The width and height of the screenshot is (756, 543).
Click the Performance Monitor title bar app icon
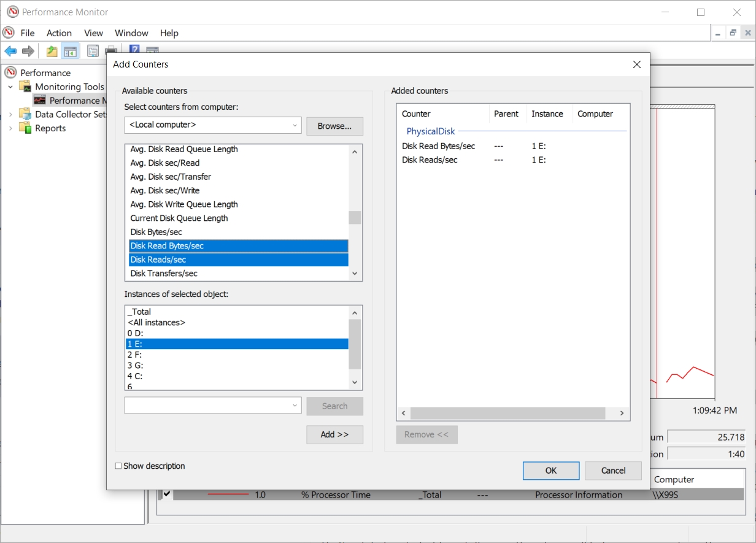coord(12,12)
